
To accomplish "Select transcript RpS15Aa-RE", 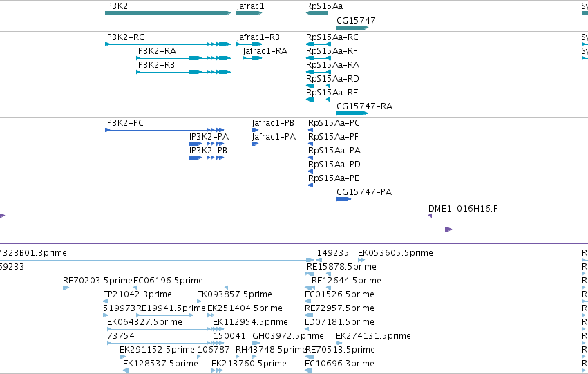I will tap(318, 100).
